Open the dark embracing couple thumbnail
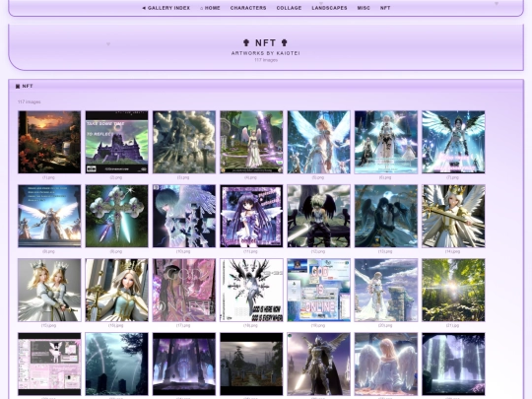The height and width of the screenshot is (399, 532). (x=386, y=216)
